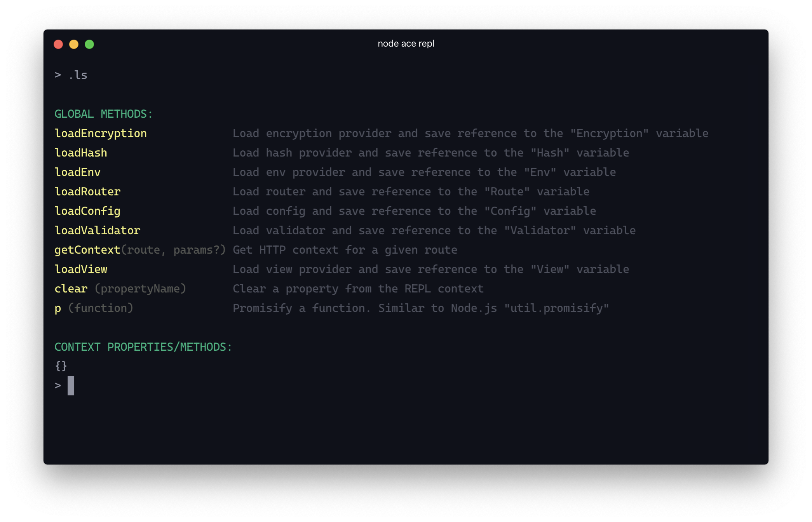Click the 'Get HTTP context for a given route' description

coord(345,250)
